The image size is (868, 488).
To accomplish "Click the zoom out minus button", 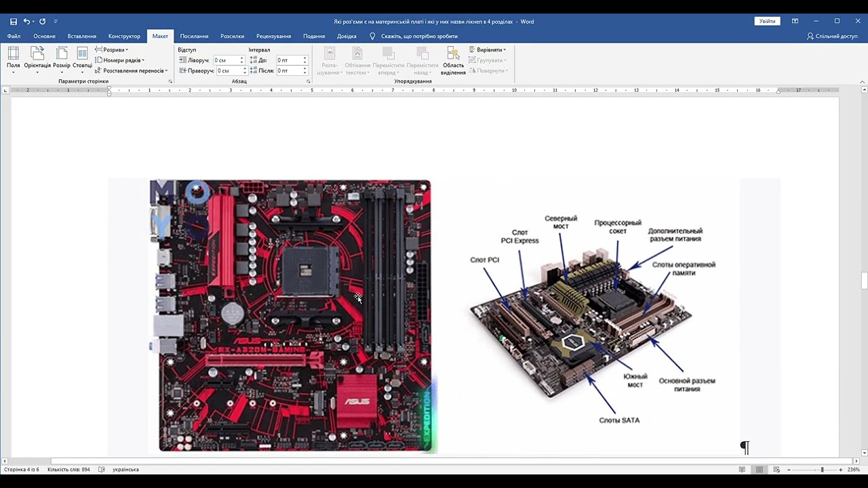I will point(789,470).
